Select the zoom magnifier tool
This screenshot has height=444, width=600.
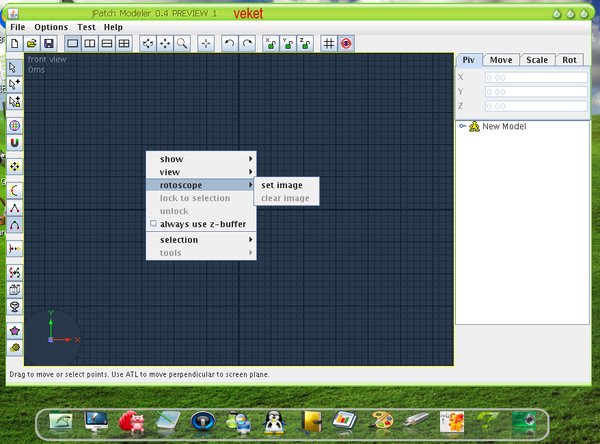click(182, 44)
